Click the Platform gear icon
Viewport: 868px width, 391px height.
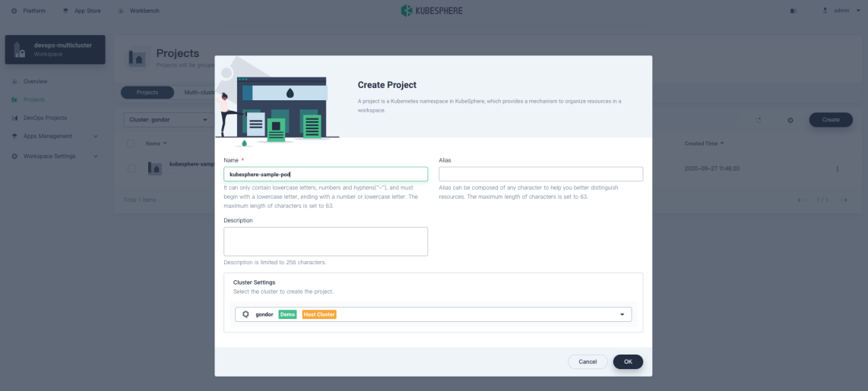(14, 11)
